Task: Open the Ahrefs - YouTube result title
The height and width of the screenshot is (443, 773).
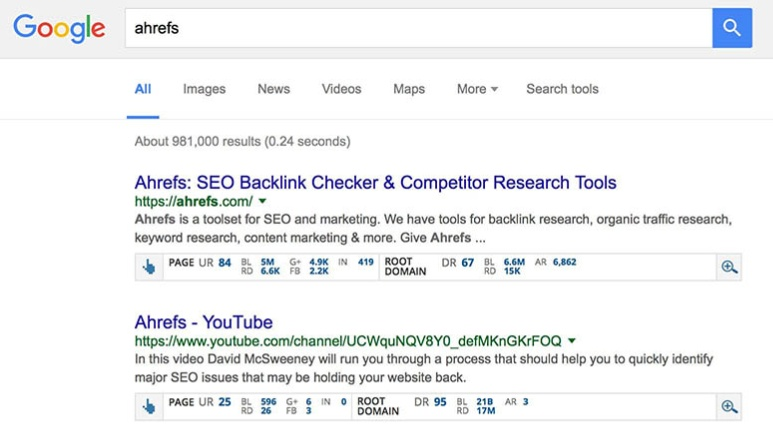Action: [x=204, y=322]
